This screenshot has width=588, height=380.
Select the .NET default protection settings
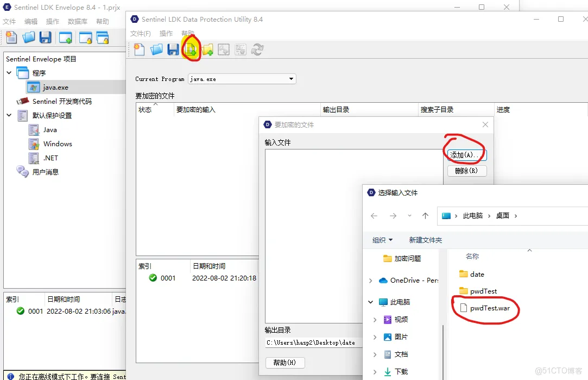[50, 158]
